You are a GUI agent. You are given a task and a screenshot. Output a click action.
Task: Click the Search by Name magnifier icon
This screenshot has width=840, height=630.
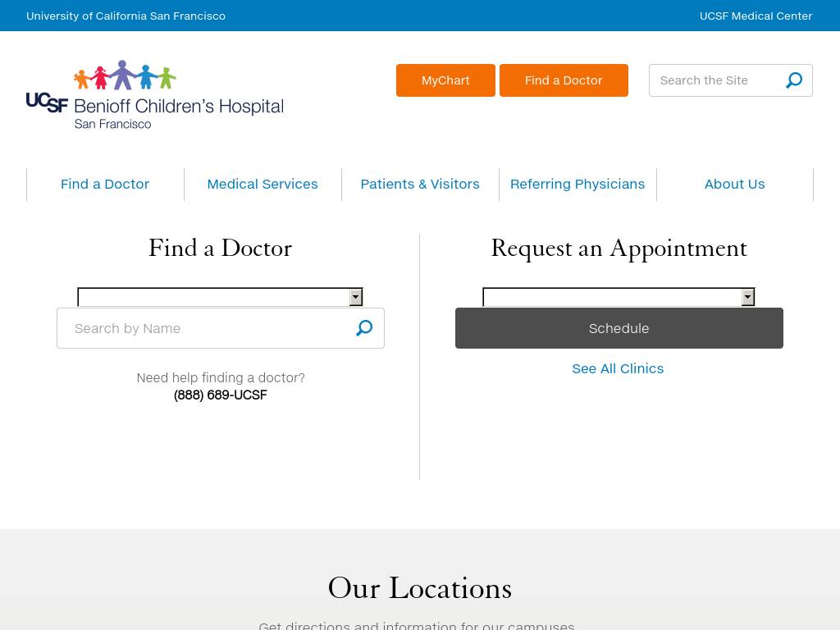[x=364, y=328]
